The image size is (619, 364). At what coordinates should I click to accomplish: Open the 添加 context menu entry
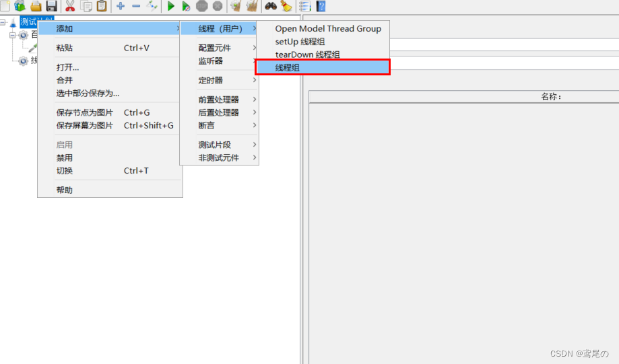tap(110, 28)
